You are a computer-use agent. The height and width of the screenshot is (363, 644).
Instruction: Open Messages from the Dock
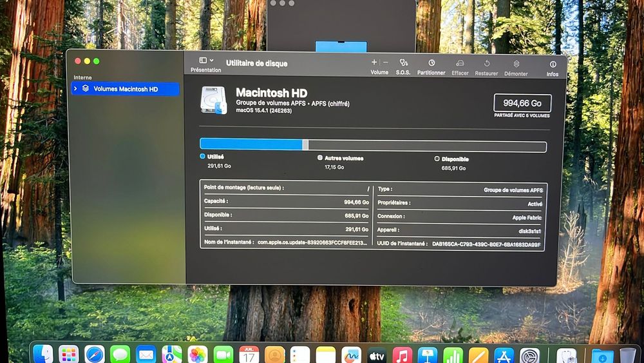point(120,355)
